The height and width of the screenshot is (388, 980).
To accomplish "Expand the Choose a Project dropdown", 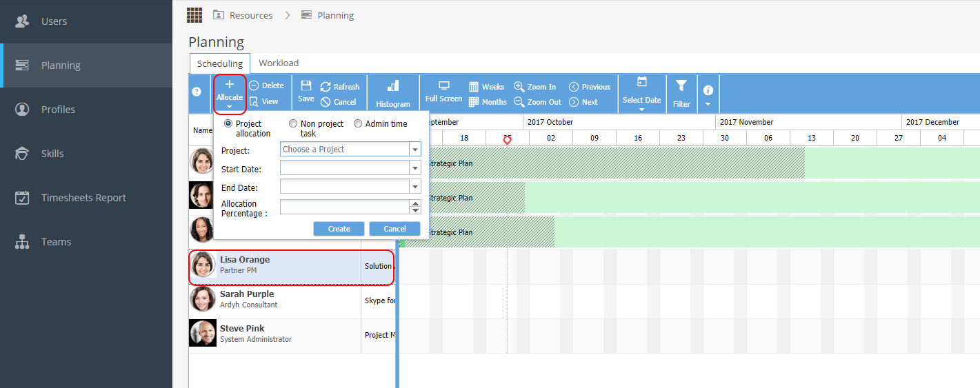I will 414,150.
